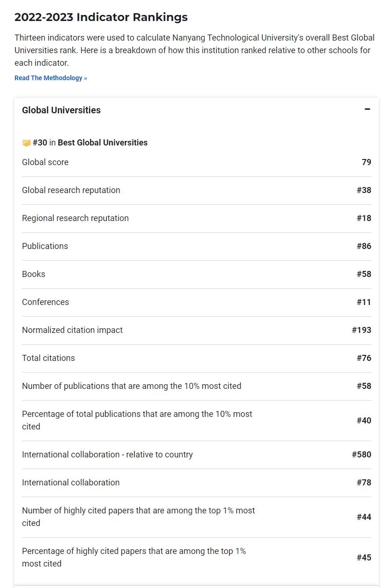Select the Books indicator row
Viewport: 381px width, 588px height.
196,274
